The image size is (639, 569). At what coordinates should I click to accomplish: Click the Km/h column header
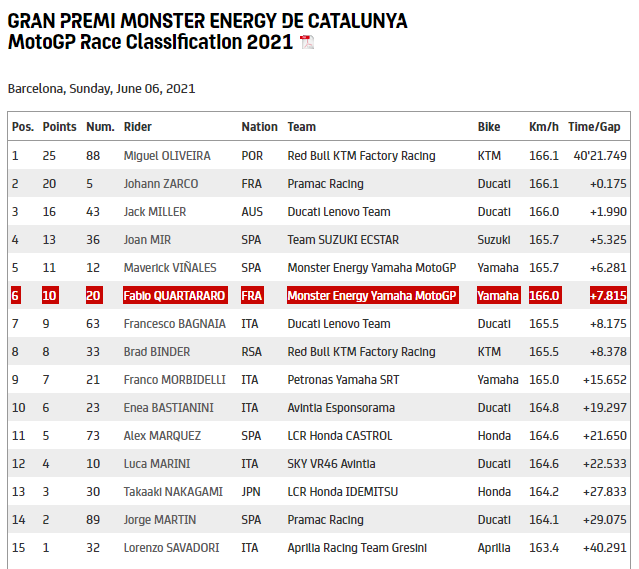click(543, 127)
